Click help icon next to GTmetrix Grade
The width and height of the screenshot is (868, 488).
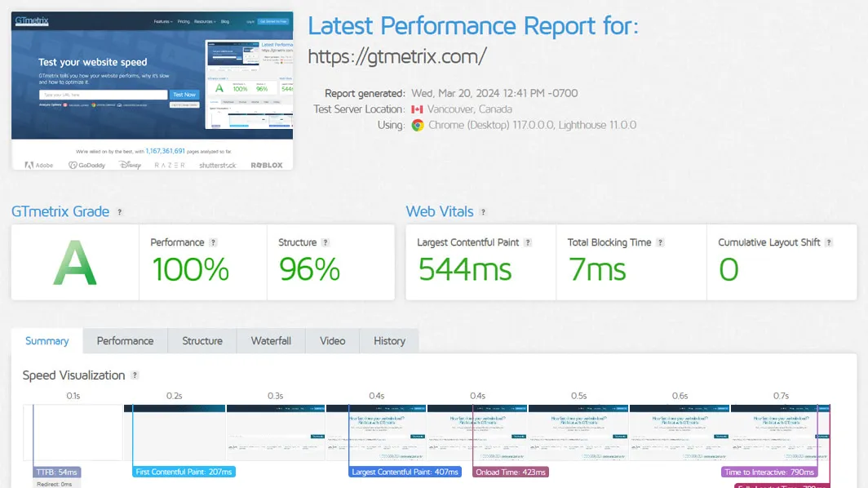(x=119, y=212)
